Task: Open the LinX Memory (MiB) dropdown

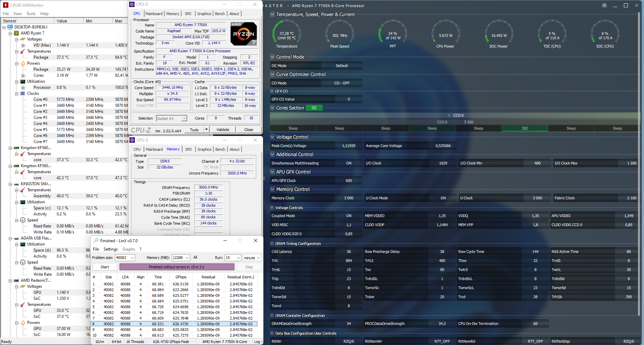Action: [x=187, y=258]
